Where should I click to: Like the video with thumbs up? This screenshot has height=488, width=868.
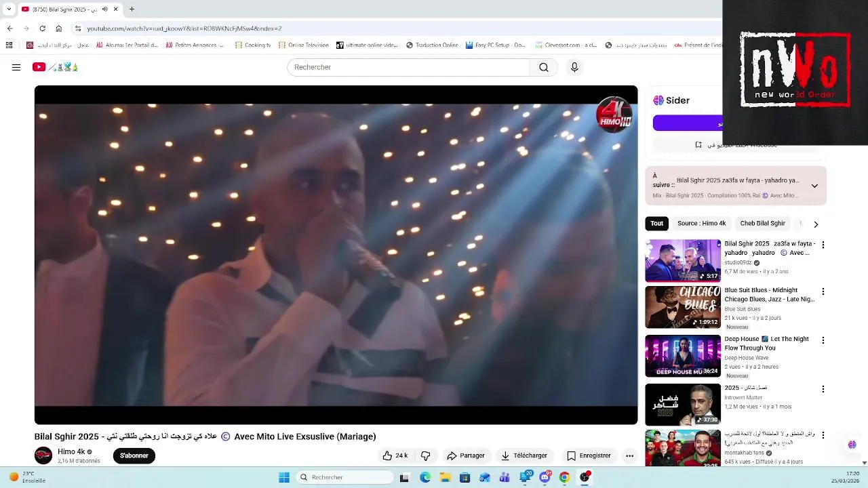coord(395,455)
